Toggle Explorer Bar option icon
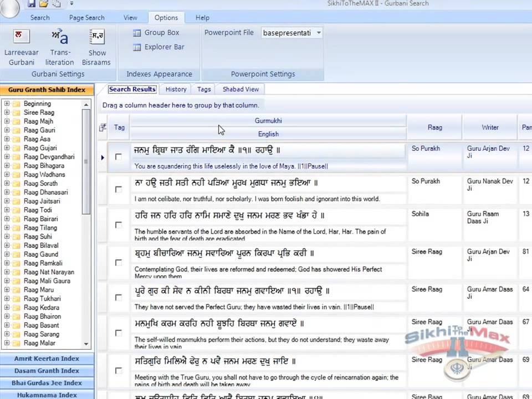This screenshot has width=532, height=399. [x=137, y=47]
